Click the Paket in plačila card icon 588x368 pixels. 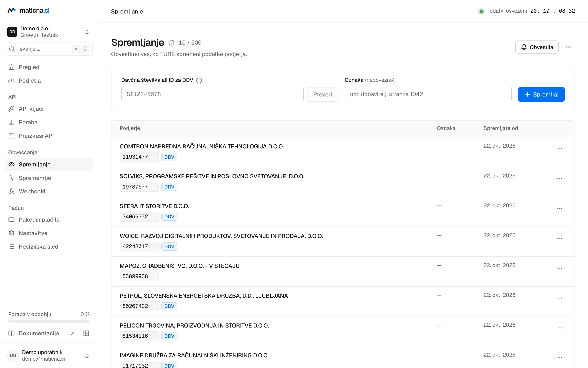[x=11, y=220]
